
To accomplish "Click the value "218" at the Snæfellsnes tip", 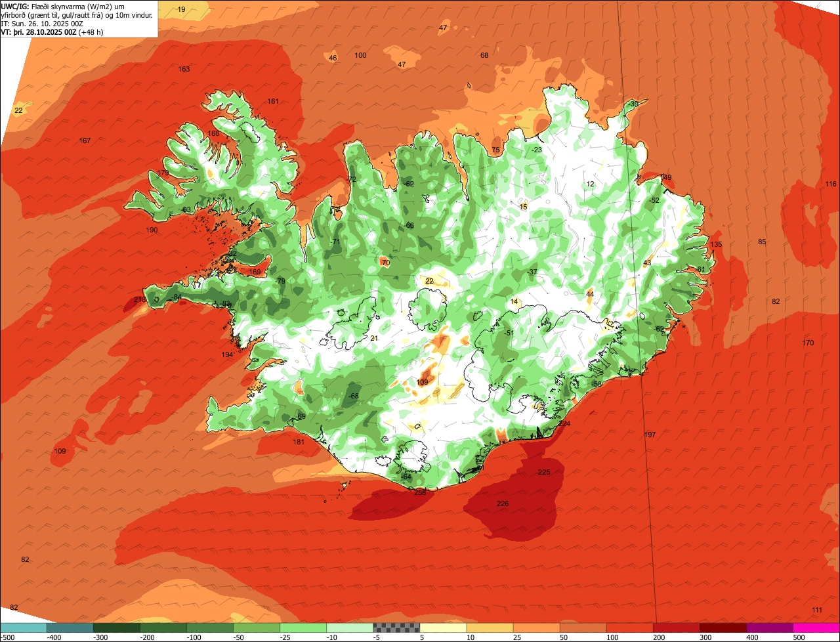I will [140, 299].
